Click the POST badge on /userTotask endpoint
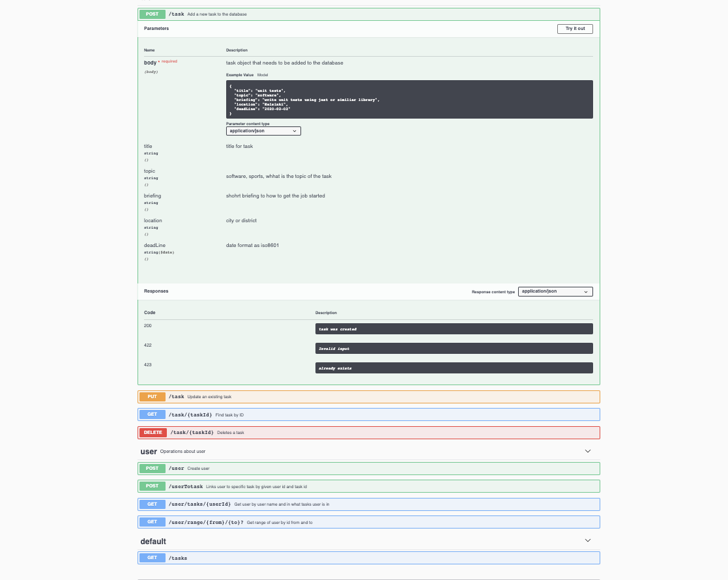728x580 pixels. pyautogui.click(x=152, y=486)
